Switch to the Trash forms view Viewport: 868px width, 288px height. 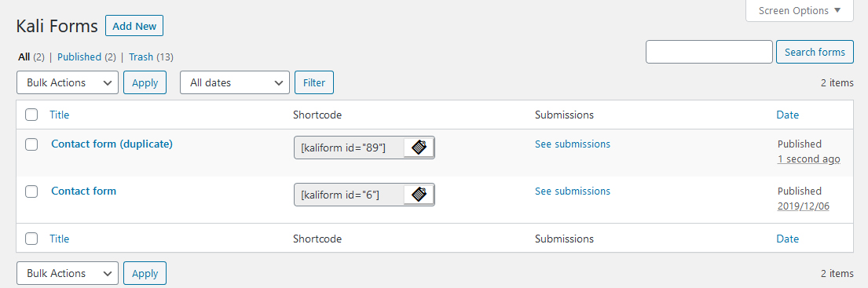(141, 57)
